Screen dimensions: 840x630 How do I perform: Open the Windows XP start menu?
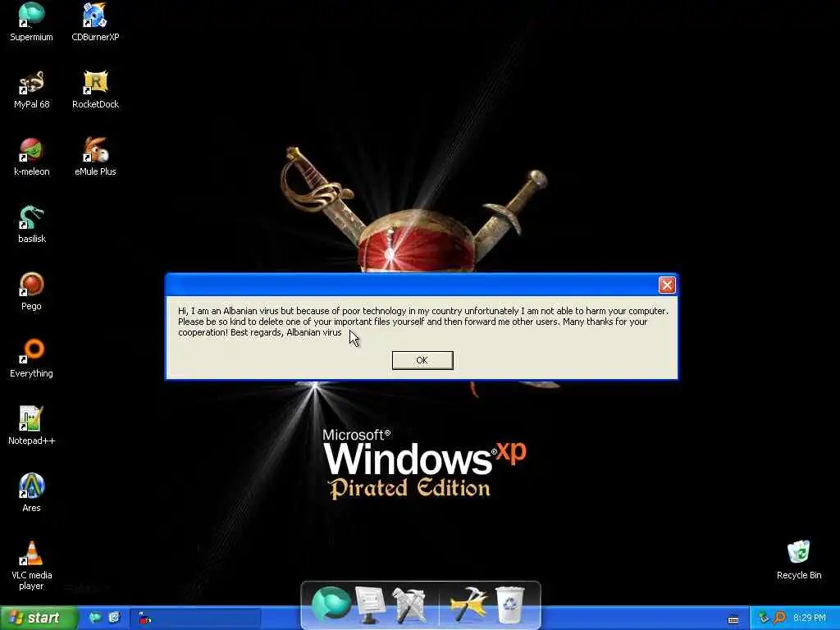pos(39,619)
